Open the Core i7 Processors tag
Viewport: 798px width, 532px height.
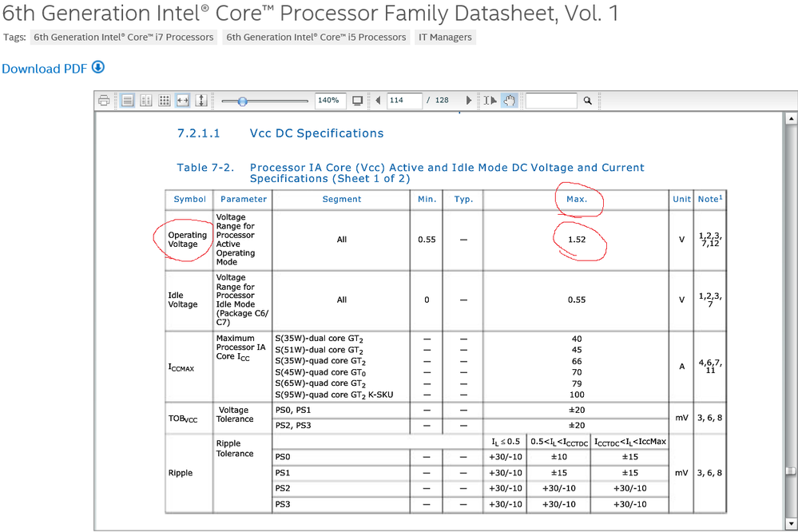(124, 38)
